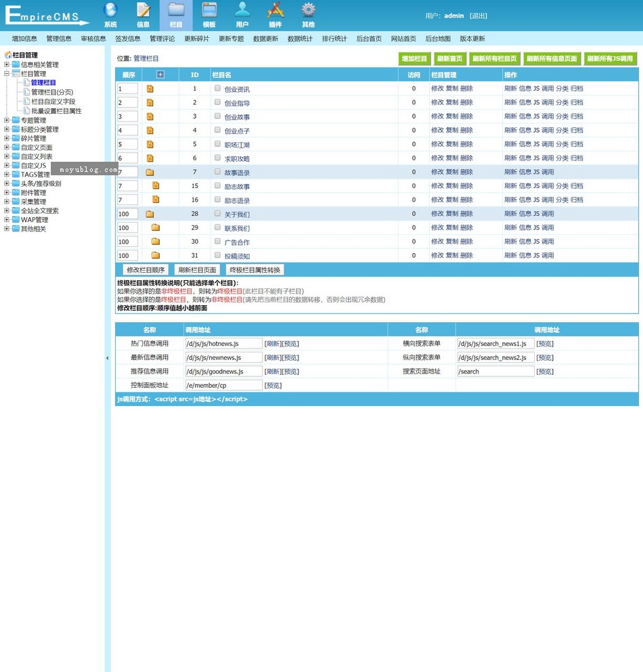
Task: Click the EmpireCMS logo
Action: pyautogui.click(x=46, y=16)
